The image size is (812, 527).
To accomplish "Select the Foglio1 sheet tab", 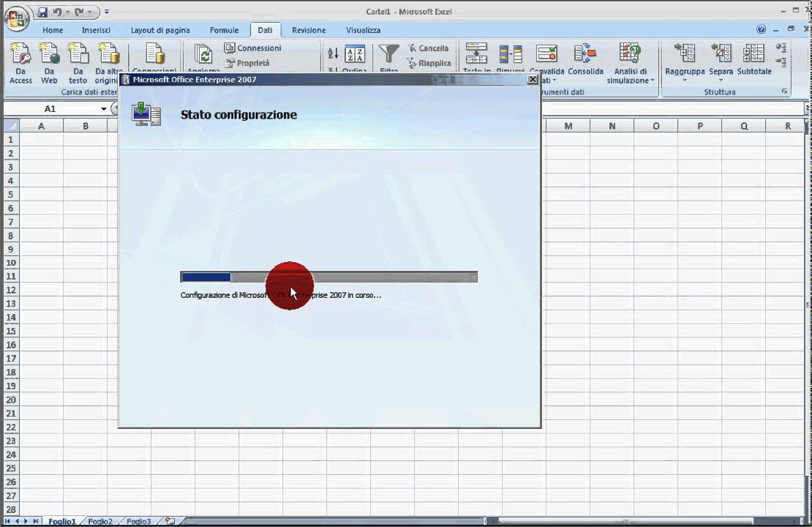I will 62,521.
